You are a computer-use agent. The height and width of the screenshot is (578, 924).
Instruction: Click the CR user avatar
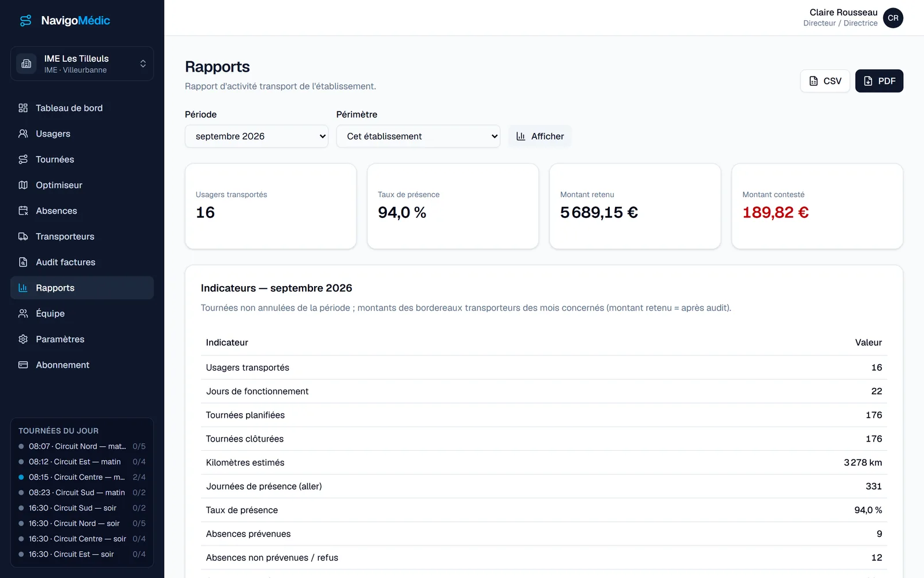[x=893, y=18]
